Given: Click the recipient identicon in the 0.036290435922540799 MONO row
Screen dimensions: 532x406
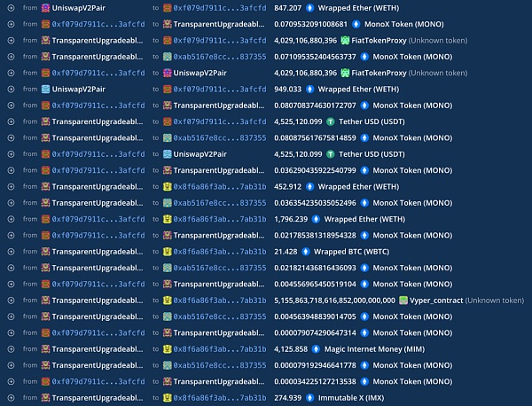Looking at the screenshot, I should pyautogui.click(x=167, y=170).
